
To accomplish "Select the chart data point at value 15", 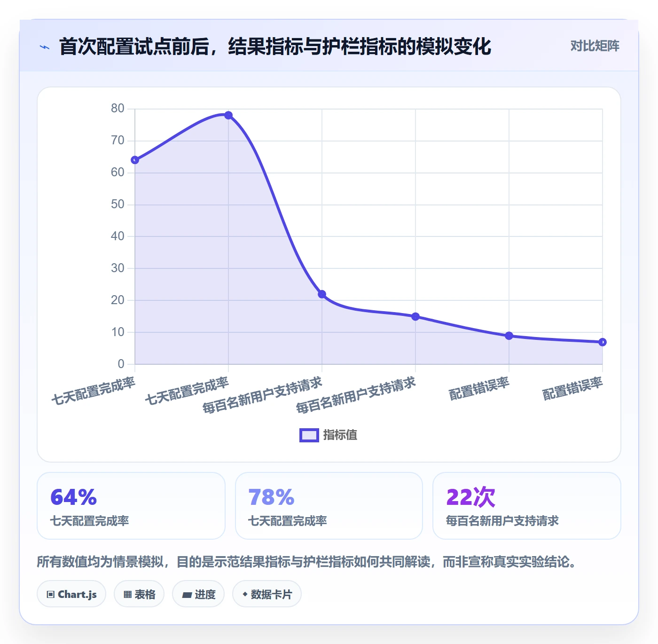I will pyautogui.click(x=415, y=316).
